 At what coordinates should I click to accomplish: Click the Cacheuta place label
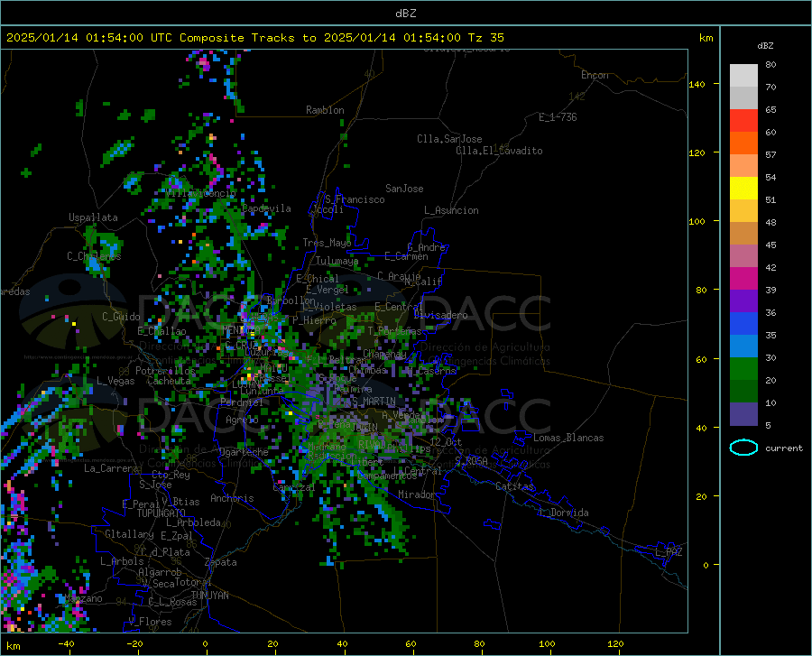pos(169,381)
